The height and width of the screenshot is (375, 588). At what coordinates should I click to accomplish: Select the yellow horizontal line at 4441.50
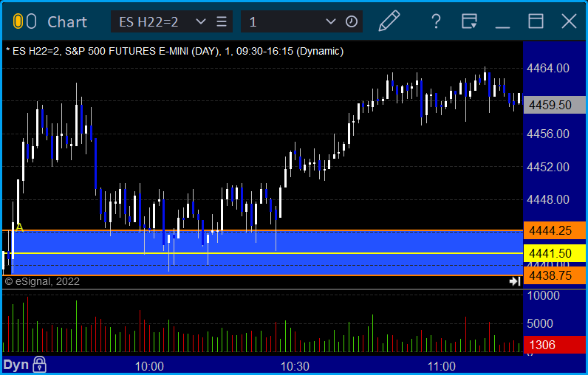[262, 253]
